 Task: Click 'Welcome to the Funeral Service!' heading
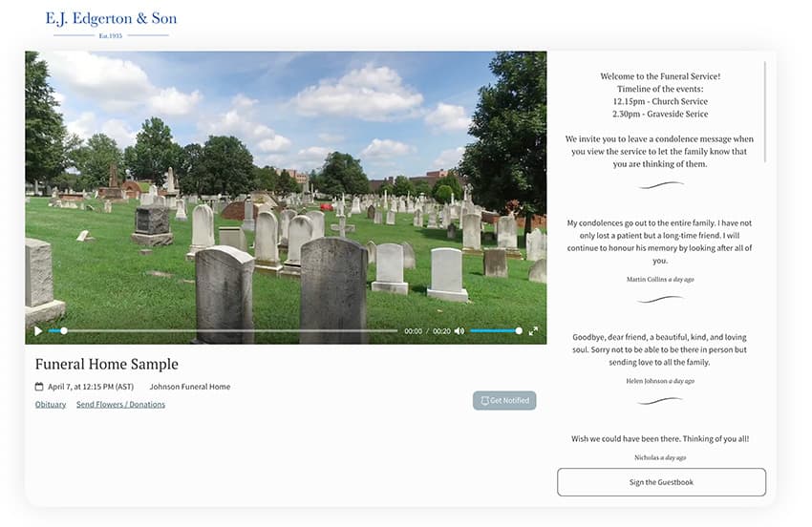(x=660, y=76)
